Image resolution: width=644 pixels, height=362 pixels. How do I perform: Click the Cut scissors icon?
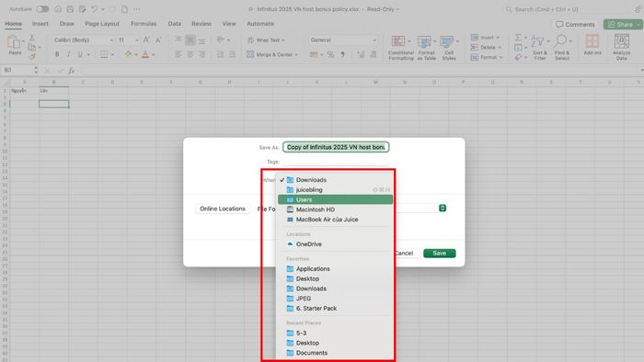[31, 38]
